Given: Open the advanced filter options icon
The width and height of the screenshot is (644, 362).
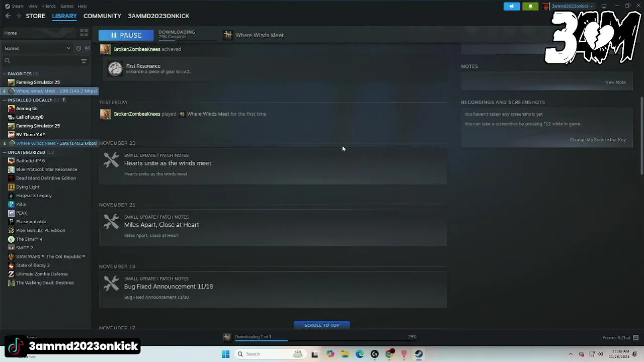Looking at the screenshot, I should click(84, 61).
